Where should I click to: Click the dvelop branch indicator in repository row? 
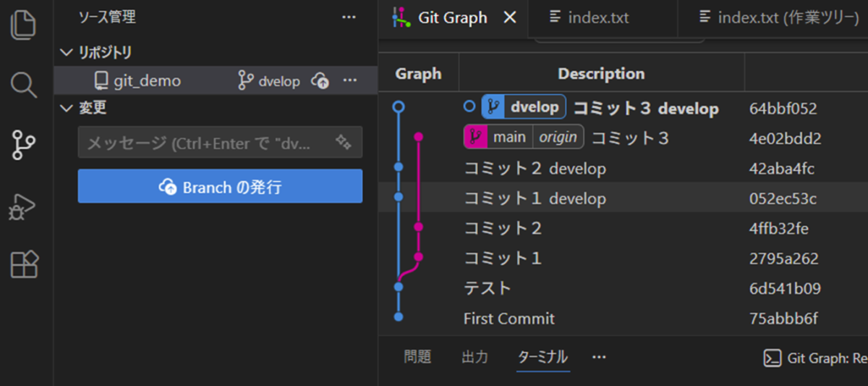pos(269,81)
